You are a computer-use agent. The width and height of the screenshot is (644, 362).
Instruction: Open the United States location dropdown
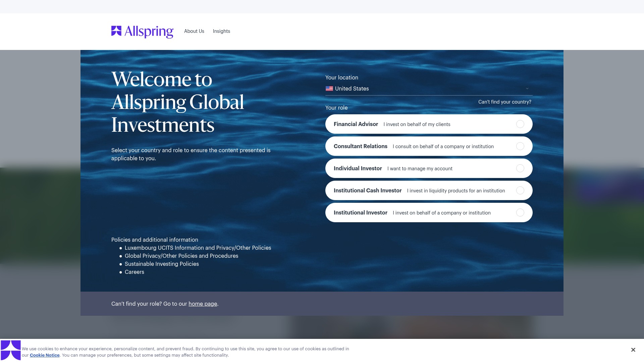[x=429, y=88]
